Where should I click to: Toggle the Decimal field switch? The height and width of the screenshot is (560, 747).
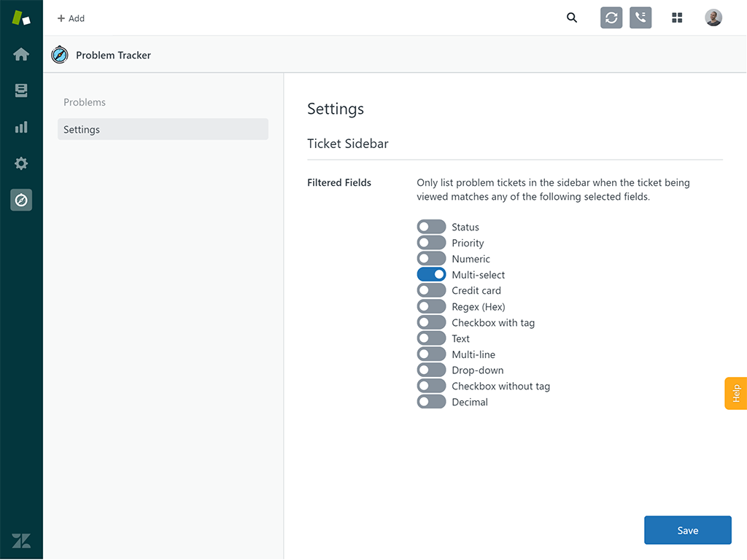tap(431, 402)
